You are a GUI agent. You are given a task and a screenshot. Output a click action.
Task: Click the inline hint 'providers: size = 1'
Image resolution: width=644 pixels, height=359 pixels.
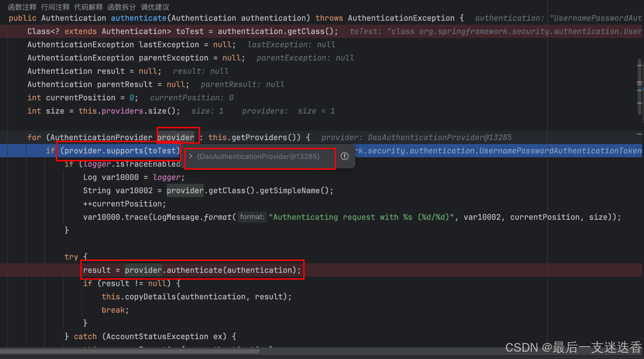click(289, 111)
